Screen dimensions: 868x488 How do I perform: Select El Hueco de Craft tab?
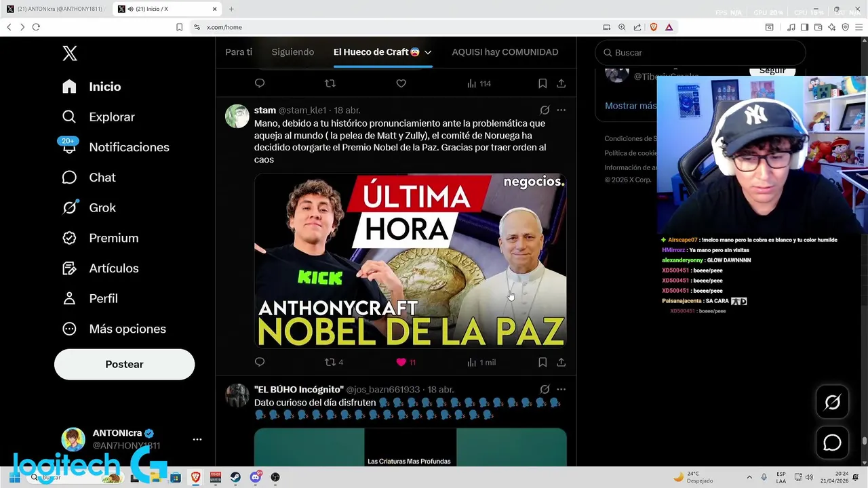(x=376, y=52)
